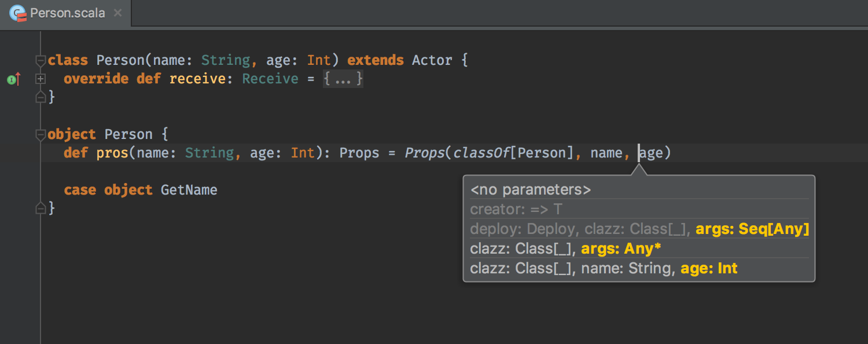Click the Actor superclass reference
Viewport: 868px width, 344px height.
pyautogui.click(x=432, y=60)
